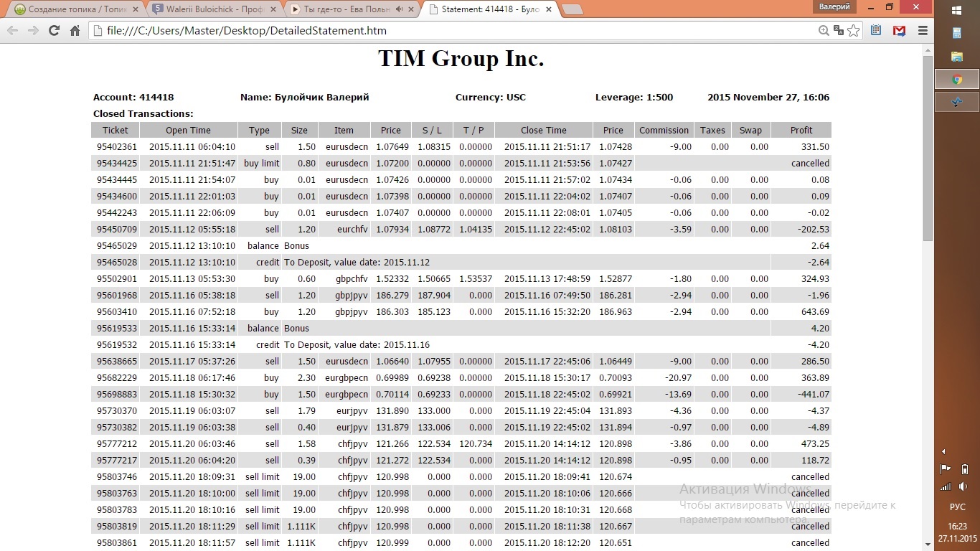The width and height of the screenshot is (980, 551).
Task: Open the Валерий profile switcher
Action: tap(834, 6)
